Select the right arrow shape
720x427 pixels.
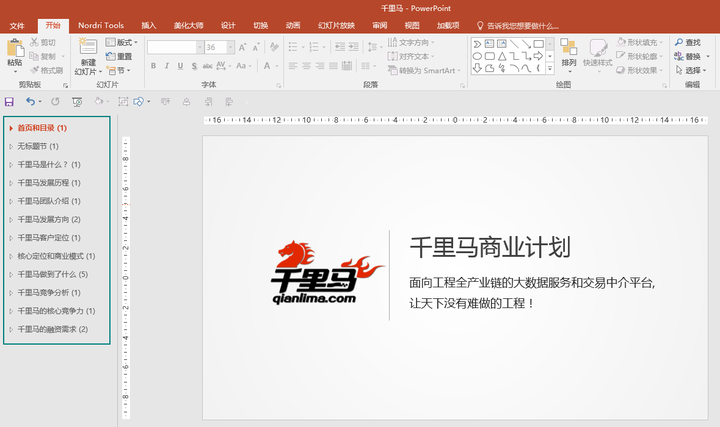click(x=539, y=56)
